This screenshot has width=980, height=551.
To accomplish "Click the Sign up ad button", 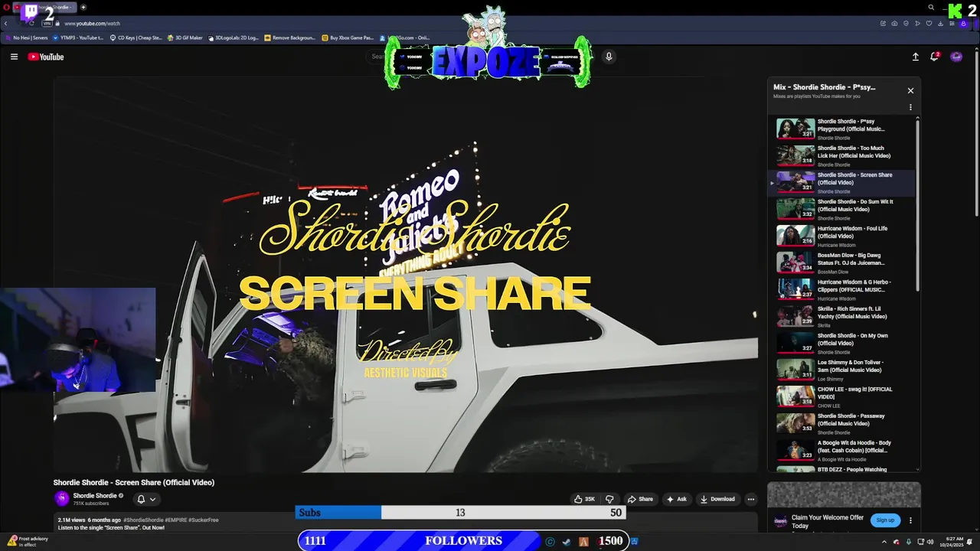I will tap(885, 520).
